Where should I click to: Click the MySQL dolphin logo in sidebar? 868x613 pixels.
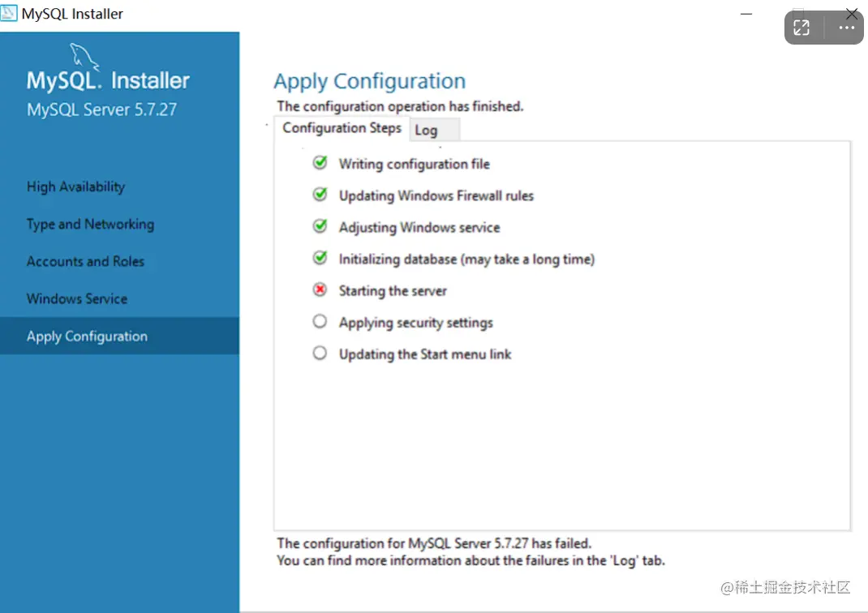pyautogui.click(x=84, y=56)
